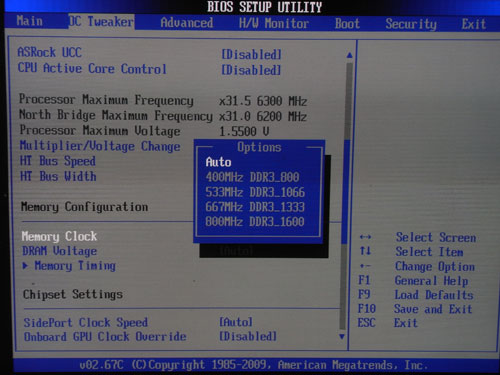The width and height of the screenshot is (500, 375).
Task: Toggle CPU Active Core Control Disabled value
Action: 252,70
